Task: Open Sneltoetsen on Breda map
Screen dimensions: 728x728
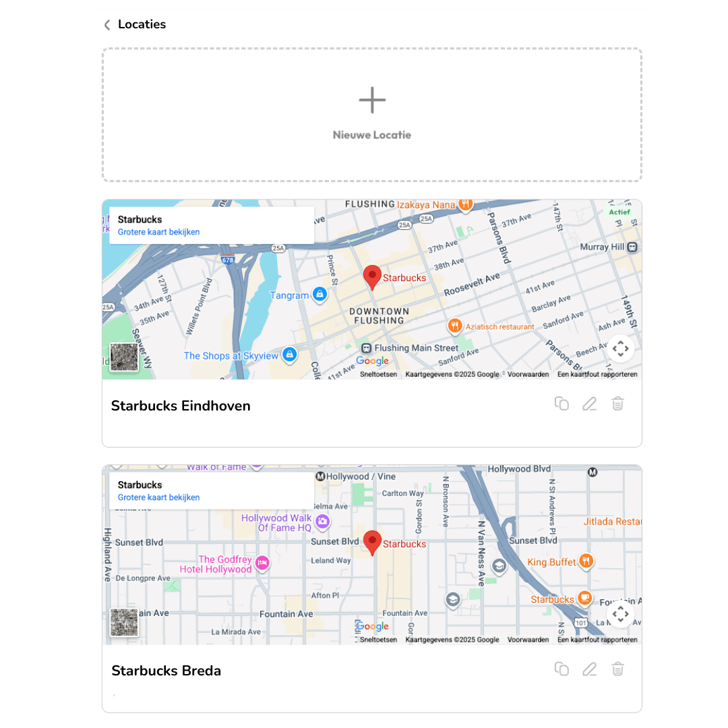Action: point(378,640)
